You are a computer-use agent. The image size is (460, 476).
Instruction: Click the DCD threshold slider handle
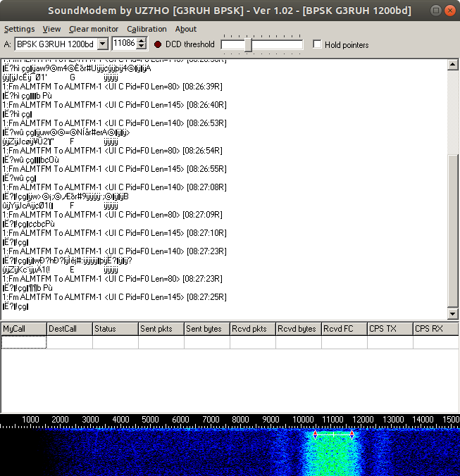[x=249, y=45]
